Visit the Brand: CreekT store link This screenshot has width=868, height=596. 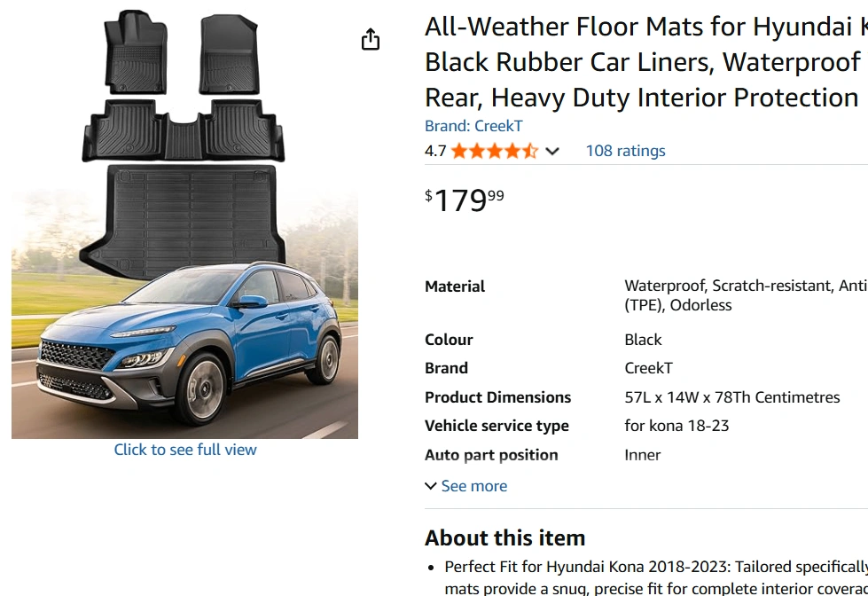pyautogui.click(x=473, y=126)
